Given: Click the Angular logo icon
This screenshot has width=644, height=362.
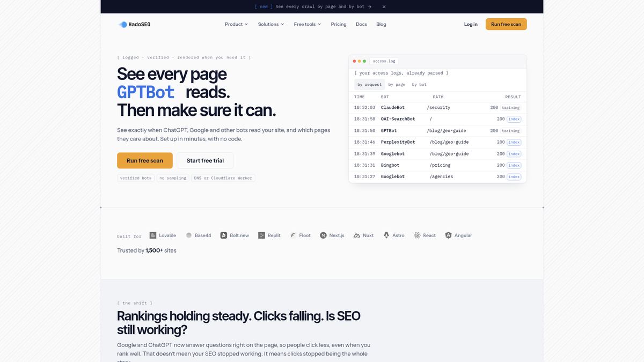Looking at the screenshot, I should (x=449, y=235).
